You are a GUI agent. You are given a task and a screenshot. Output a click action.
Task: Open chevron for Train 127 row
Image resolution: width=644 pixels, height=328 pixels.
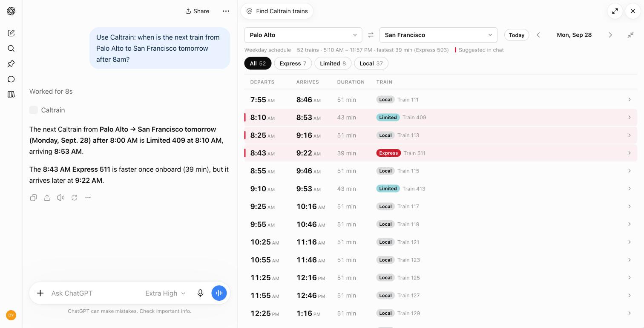630,296
